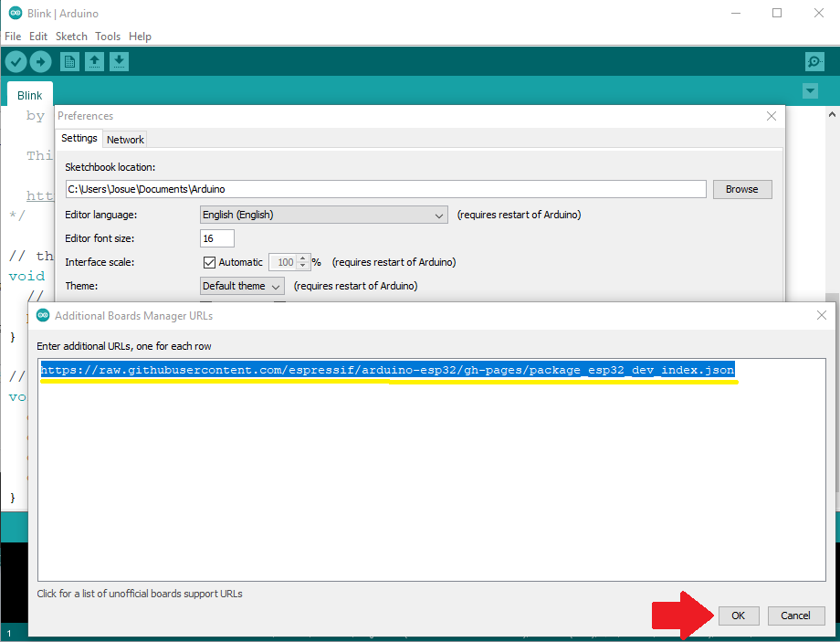840x642 pixels.
Task: Increase the interface scale percentage
Action: (x=303, y=258)
